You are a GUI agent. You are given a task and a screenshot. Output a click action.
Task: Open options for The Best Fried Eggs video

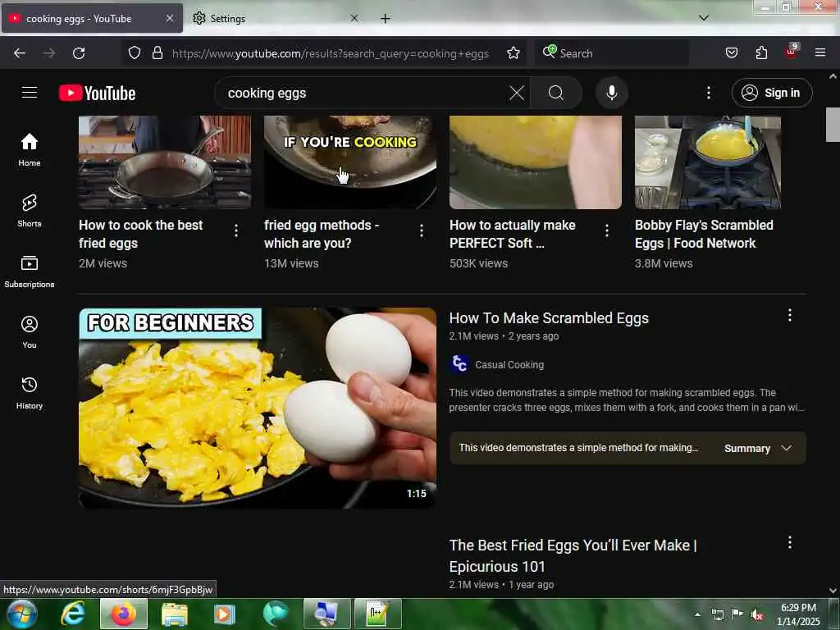pyautogui.click(x=789, y=543)
